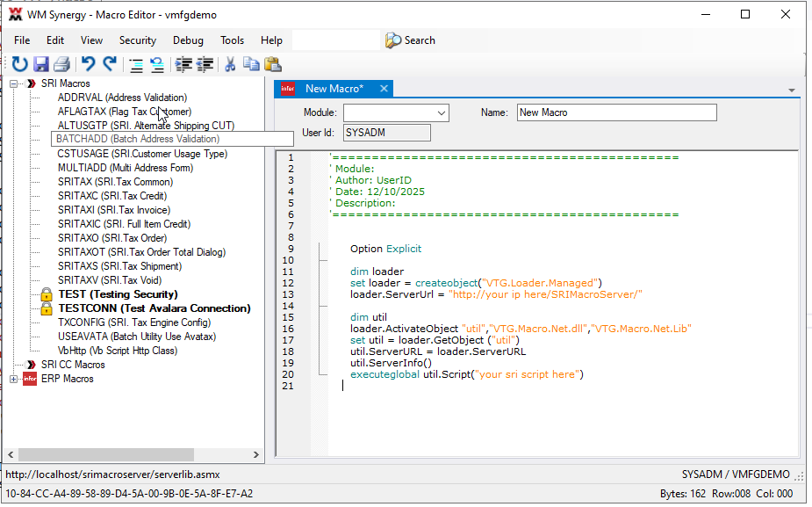Paste from clipboard with the toolbar icon
The width and height of the screenshot is (812, 507).
pos(272,64)
